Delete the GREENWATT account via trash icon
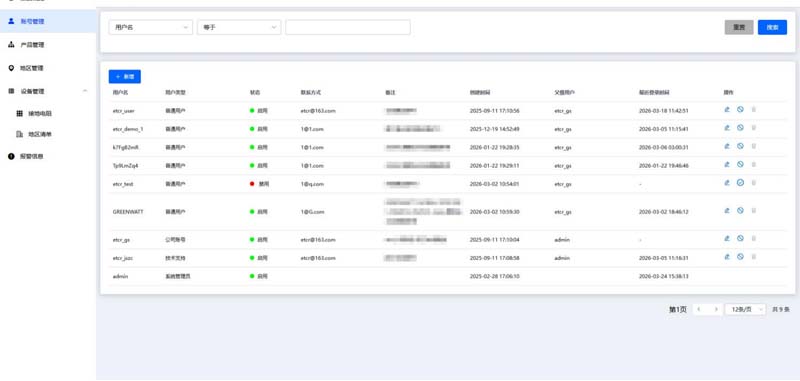 [x=754, y=210]
